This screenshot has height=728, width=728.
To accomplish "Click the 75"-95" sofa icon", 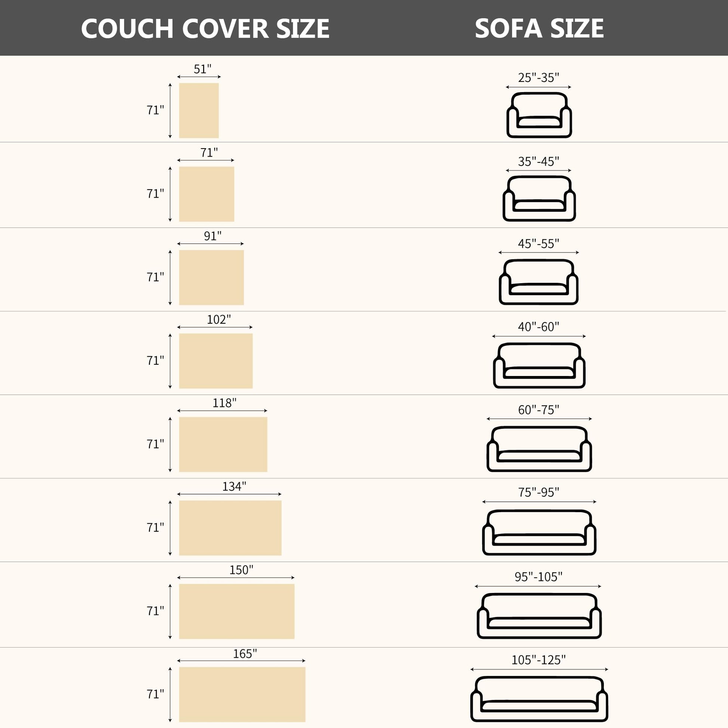I will [x=539, y=532].
